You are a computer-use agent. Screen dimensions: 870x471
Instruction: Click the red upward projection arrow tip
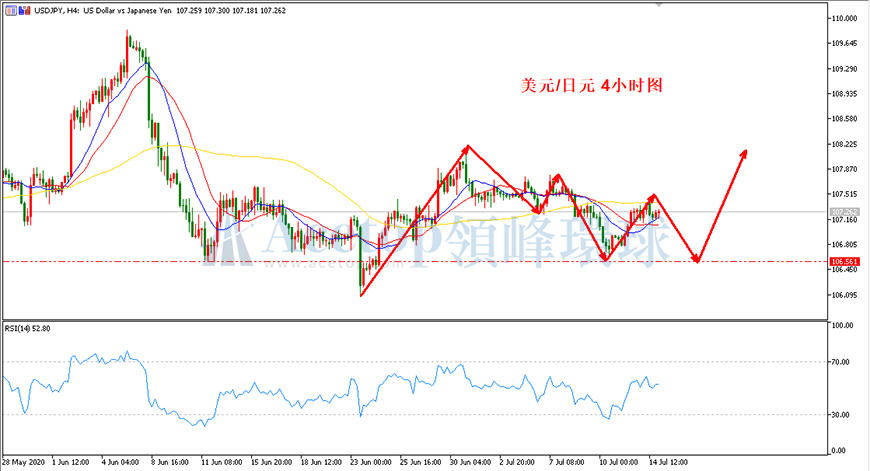coord(744,153)
